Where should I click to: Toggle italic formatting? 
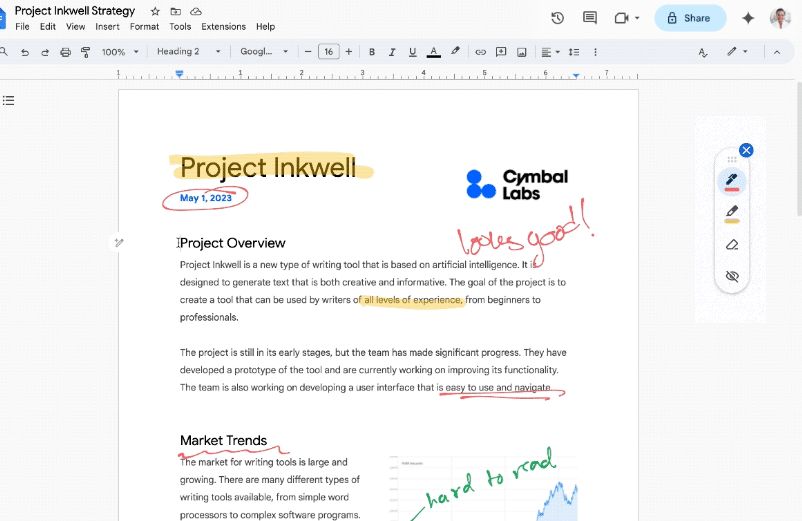[x=392, y=52]
